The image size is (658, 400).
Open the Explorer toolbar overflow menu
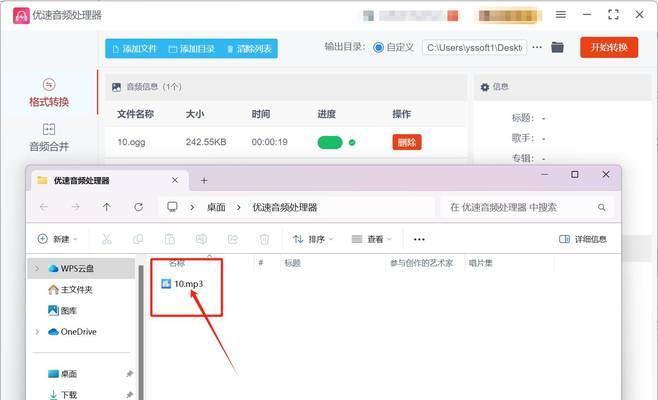point(419,239)
